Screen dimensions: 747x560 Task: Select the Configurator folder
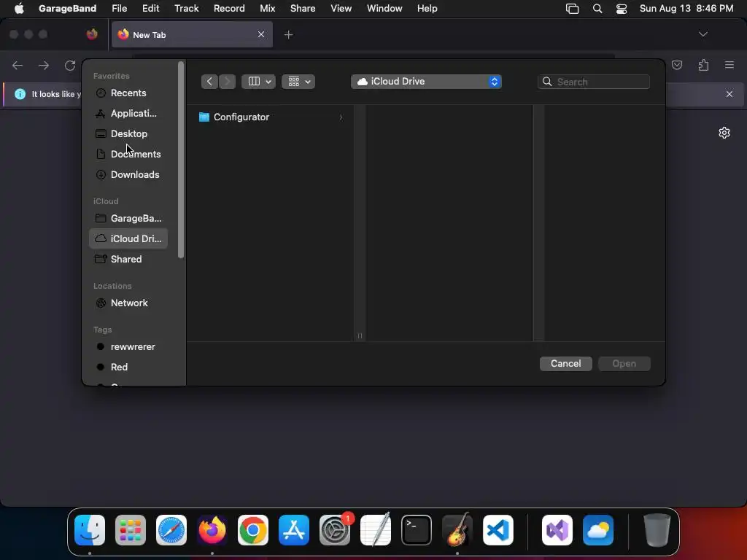(271, 117)
